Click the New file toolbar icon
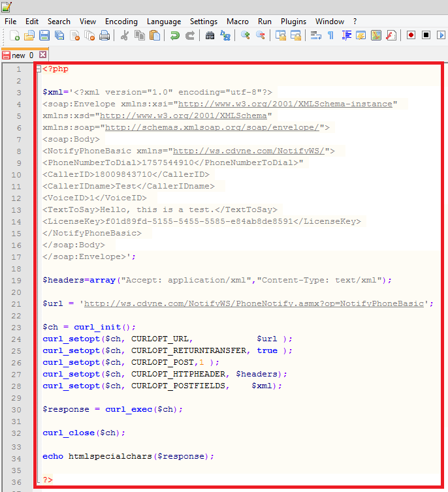 [x=14, y=35]
